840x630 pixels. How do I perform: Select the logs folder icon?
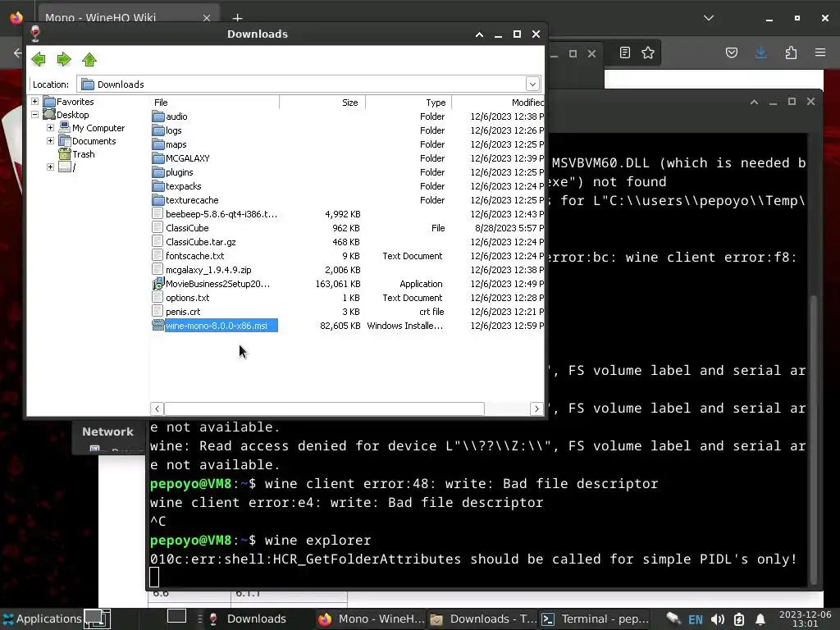click(x=158, y=130)
